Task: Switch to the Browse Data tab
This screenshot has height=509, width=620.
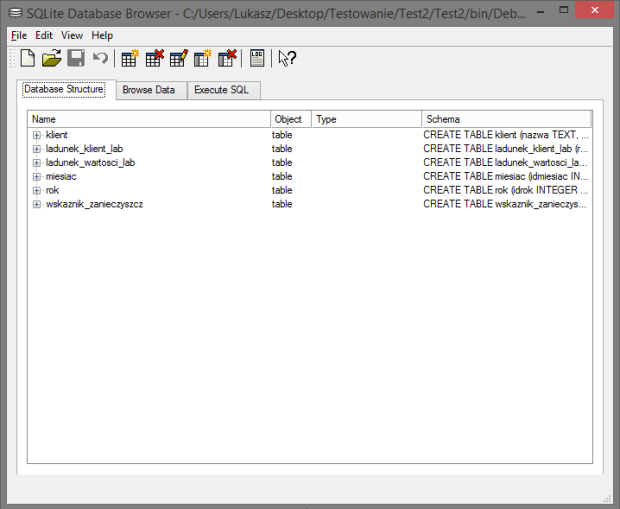Action: click(149, 90)
